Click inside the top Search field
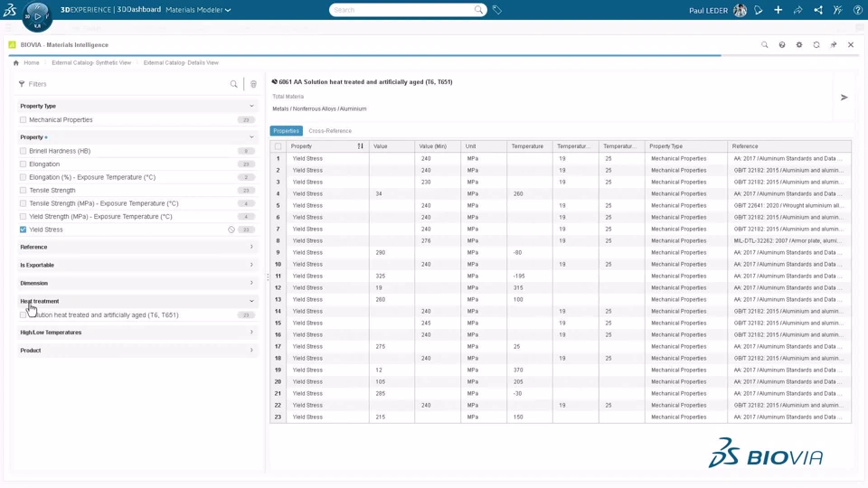The height and width of the screenshot is (488, 868). coord(402,10)
